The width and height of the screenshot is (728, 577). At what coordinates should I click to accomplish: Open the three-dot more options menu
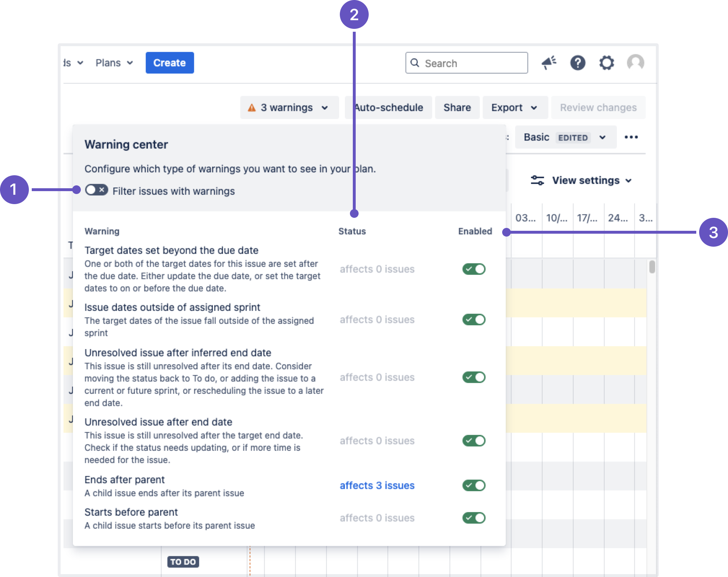pos(631,137)
